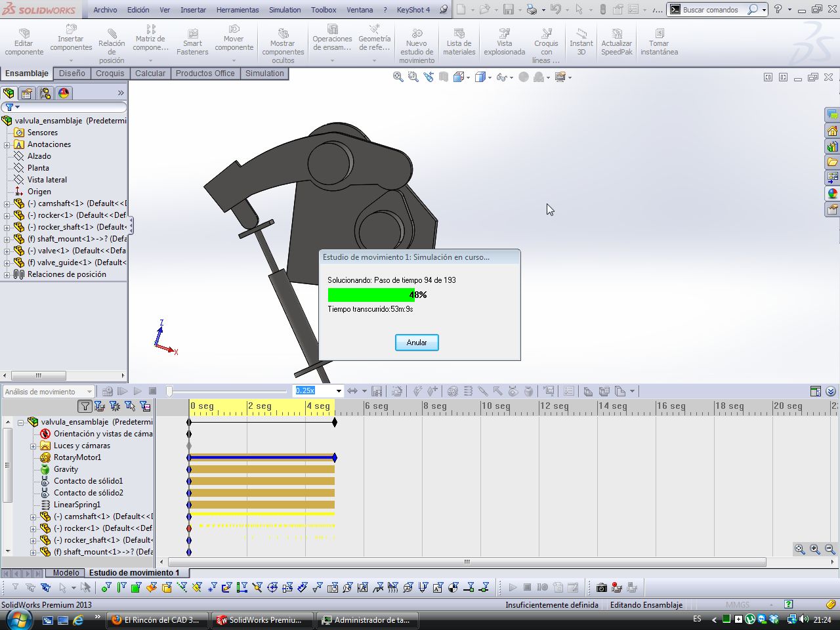Create Nuevo estudio de movimiento
This screenshot has width=840, height=630.
tap(417, 45)
